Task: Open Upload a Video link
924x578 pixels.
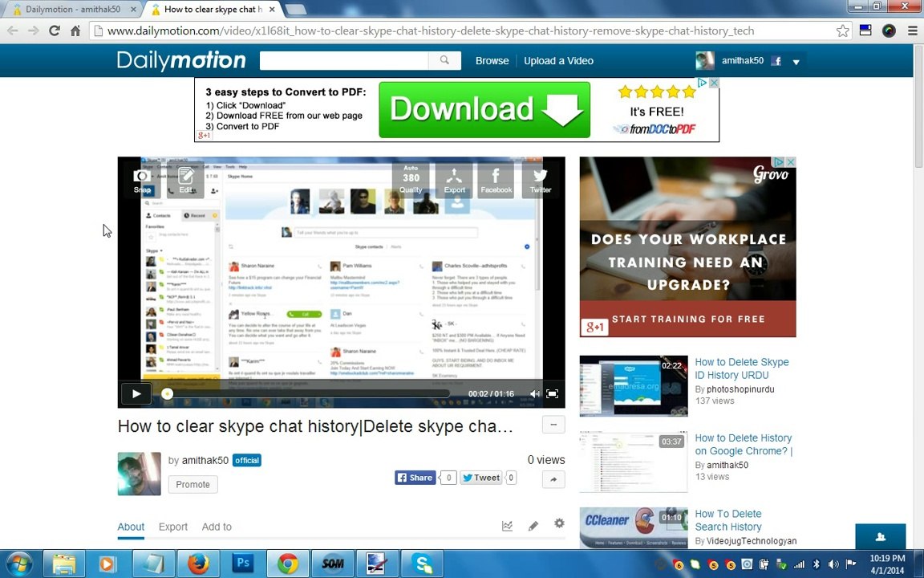Action: click(x=558, y=61)
